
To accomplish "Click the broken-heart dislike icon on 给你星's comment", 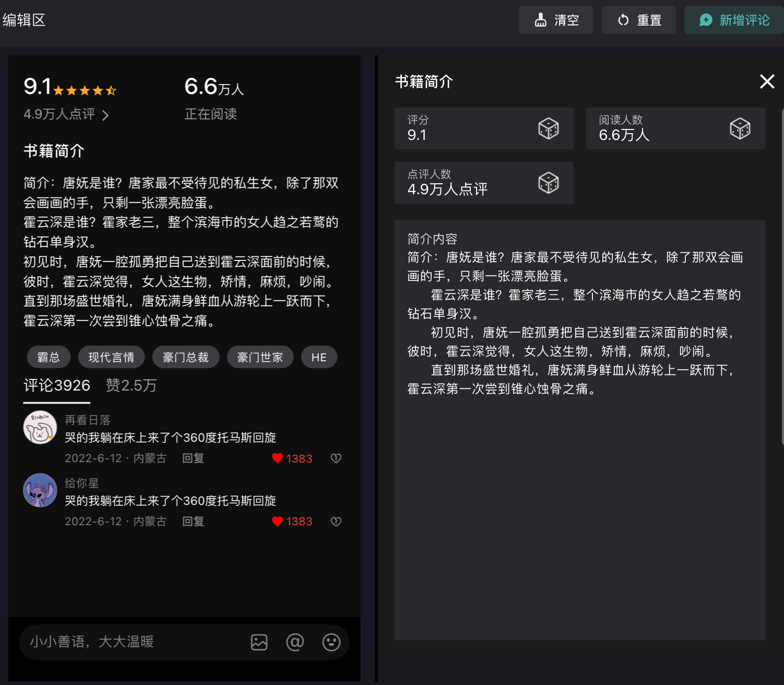I will 336,522.
